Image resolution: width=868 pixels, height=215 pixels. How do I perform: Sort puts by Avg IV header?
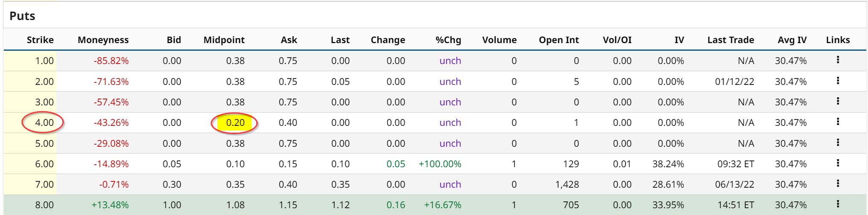(792, 40)
